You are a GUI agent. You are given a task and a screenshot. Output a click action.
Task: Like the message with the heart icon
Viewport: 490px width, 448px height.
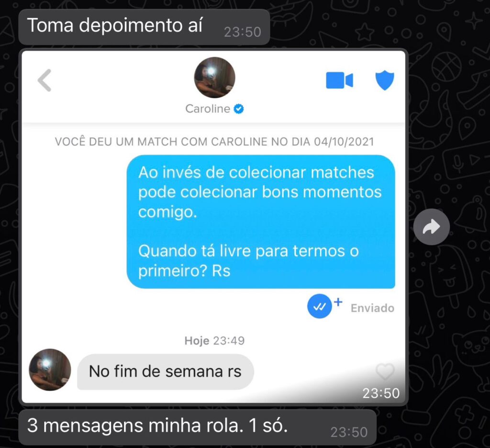tap(385, 371)
